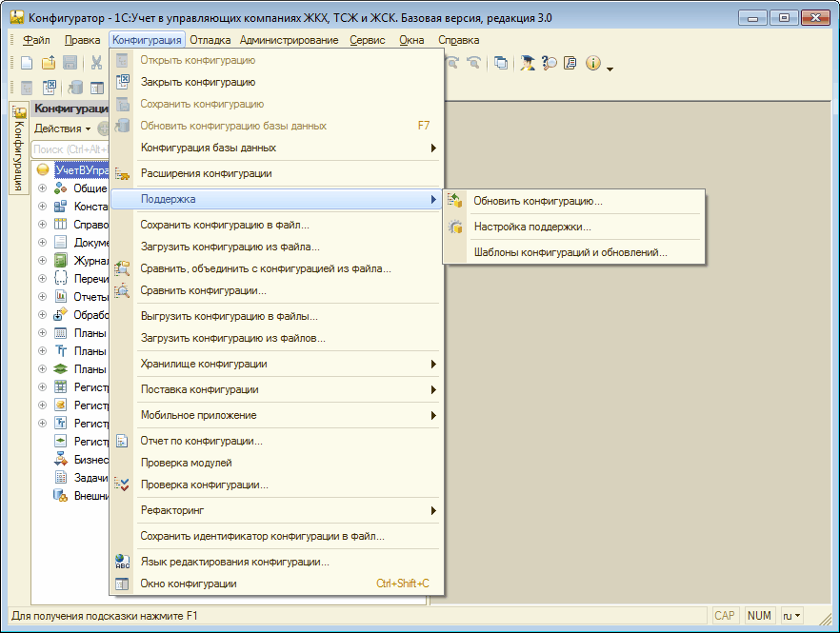The width and height of the screenshot is (840, 633).
Task: Click the Закрыть конфигурацию menu icon
Action: point(123,82)
